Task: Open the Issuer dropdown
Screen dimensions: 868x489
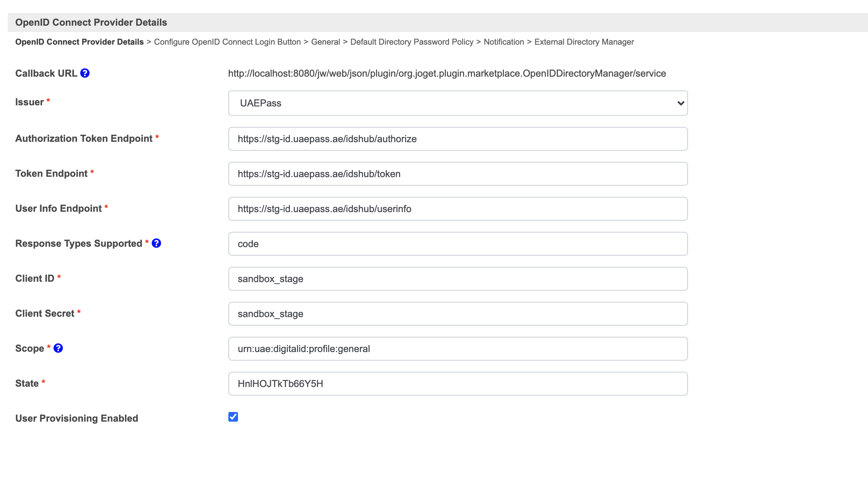Action: tap(458, 103)
